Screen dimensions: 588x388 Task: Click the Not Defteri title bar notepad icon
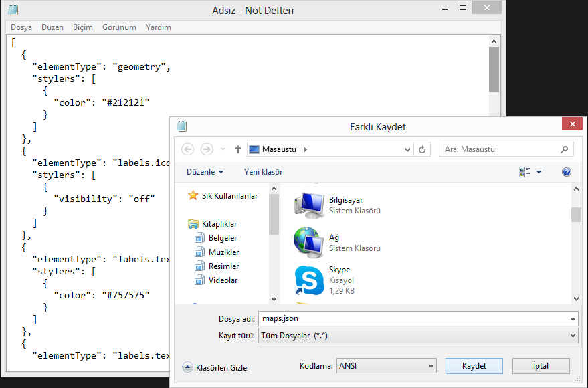click(x=13, y=10)
